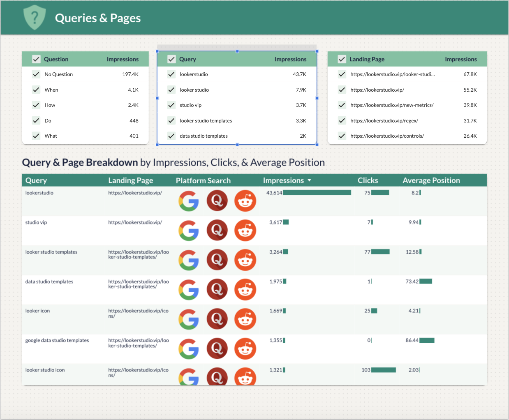Click Reddit icon in looker studio icon row
This screenshot has width=509, height=420.
click(245, 376)
